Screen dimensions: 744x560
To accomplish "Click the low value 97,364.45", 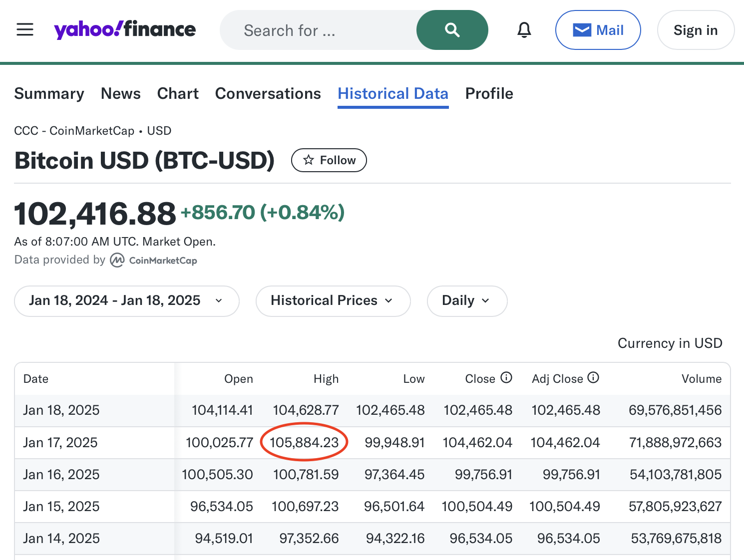I will point(394,475).
